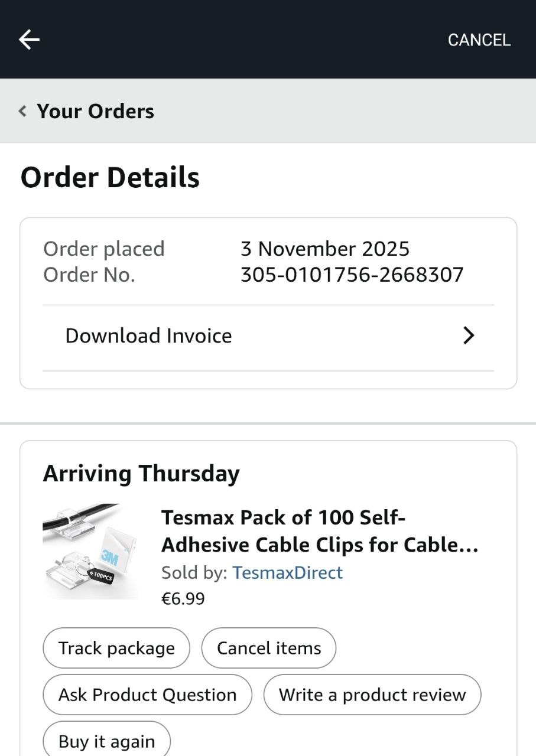Click order number 305-0101756-2668307
Viewport: 536px width, 756px height.
[352, 275]
